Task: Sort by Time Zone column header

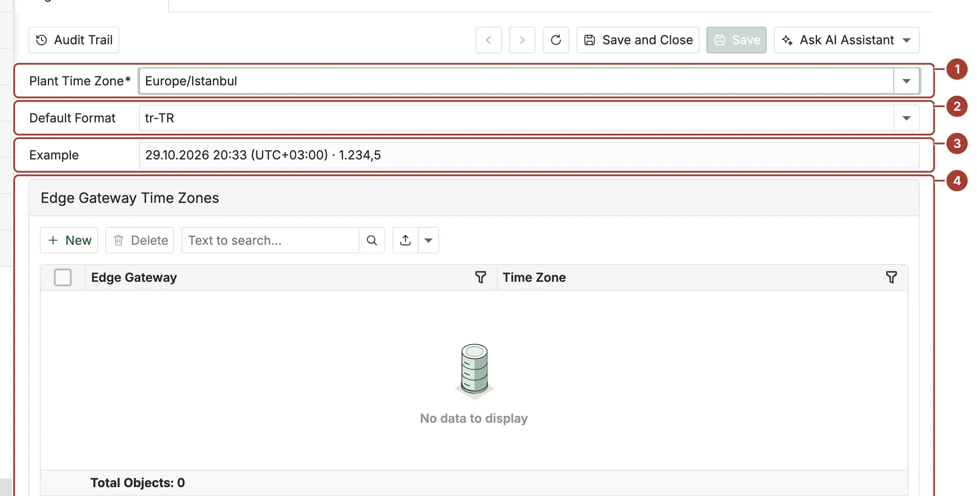Action: tap(534, 277)
